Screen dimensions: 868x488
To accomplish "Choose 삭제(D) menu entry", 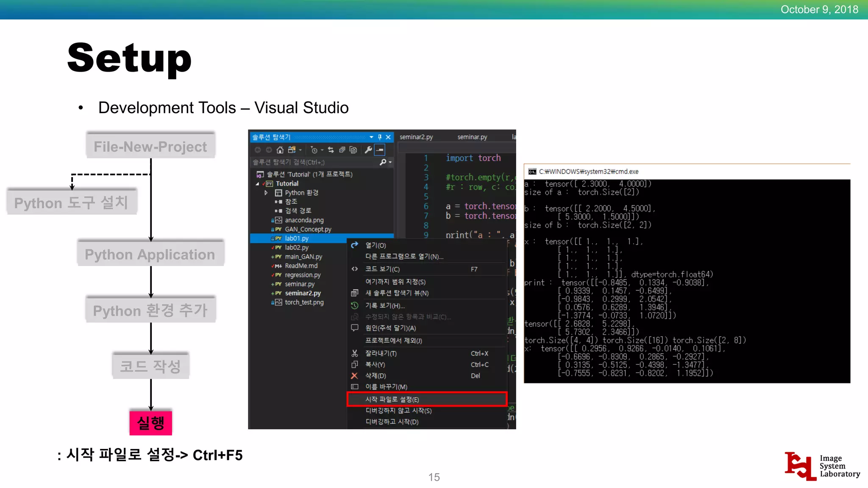I will (x=427, y=376).
